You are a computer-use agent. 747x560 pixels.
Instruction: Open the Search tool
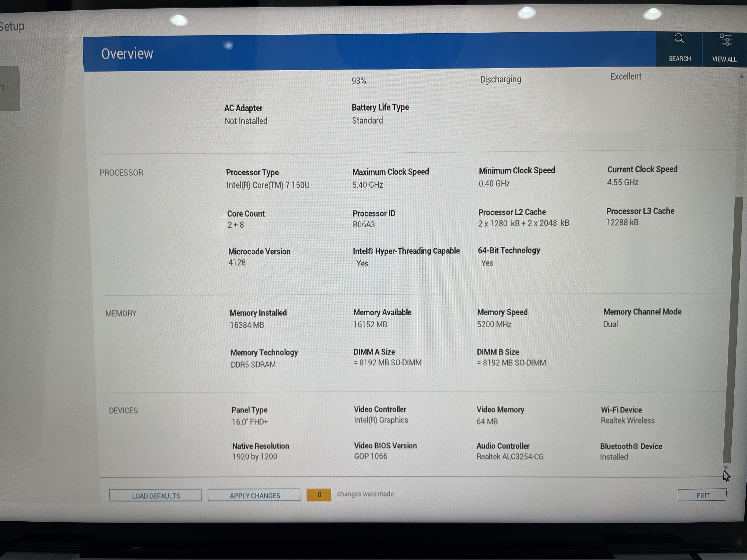point(679,49)
